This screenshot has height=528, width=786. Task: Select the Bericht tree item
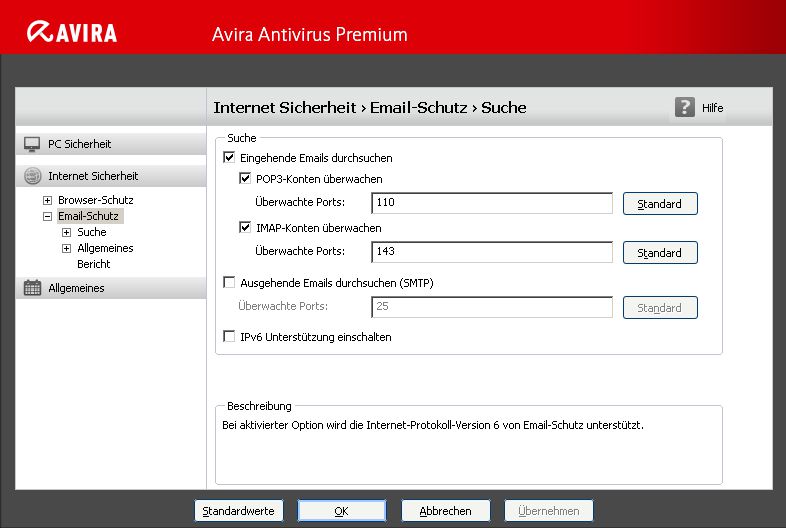click(x=93, y=264)
